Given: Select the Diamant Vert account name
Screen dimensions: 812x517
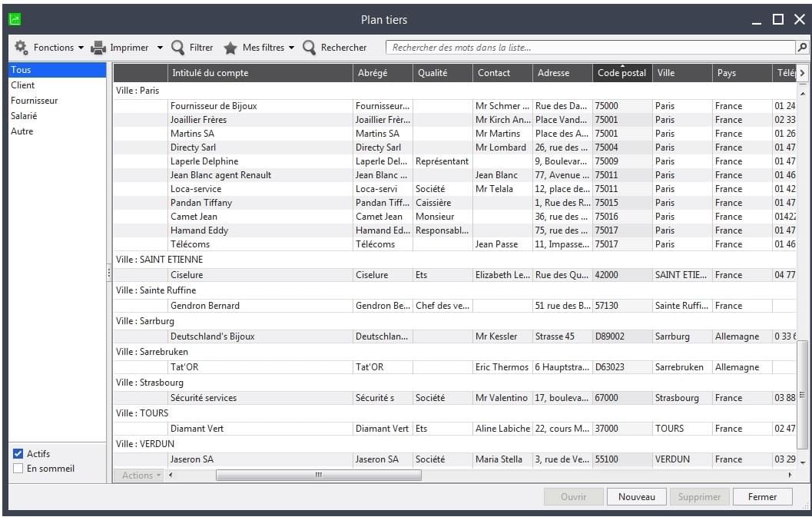Looking at the screenshot, I should [x=197, y=429].
